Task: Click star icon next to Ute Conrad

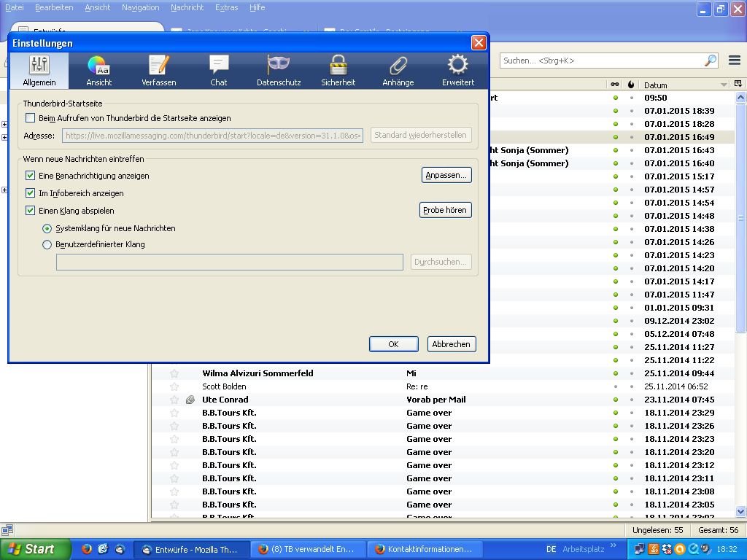Action: click(x=174, y=400)
